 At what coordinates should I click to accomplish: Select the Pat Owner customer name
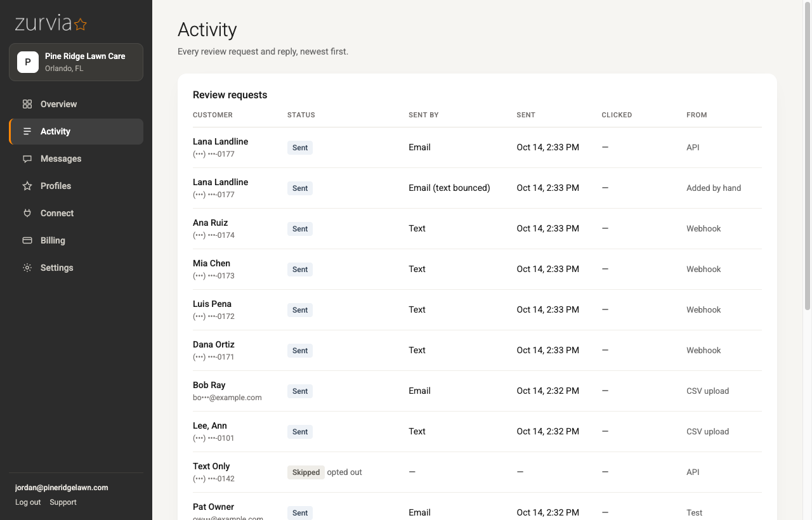213,507
